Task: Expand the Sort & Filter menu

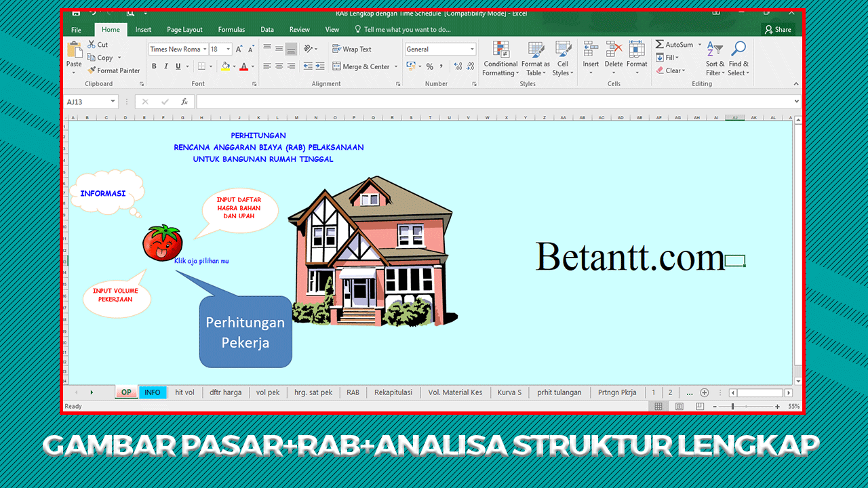Action: tap(715, 59)
